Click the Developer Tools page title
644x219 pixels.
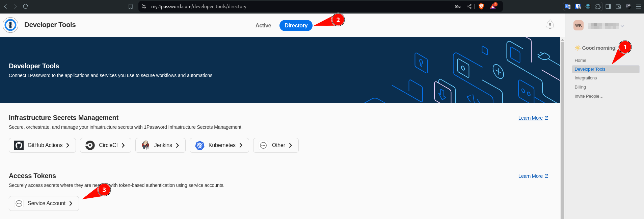(x=50, y=25)
